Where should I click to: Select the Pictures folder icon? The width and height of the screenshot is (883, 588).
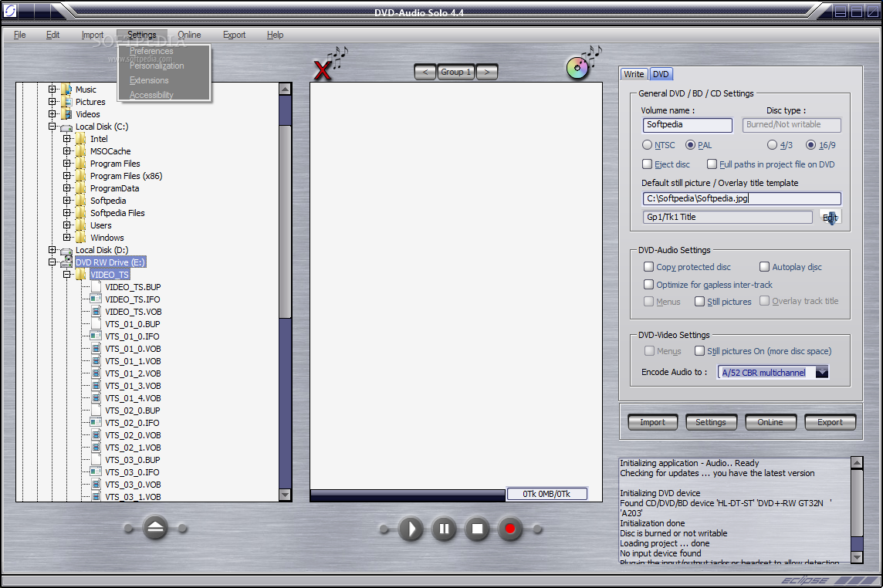tap(67, 101)
